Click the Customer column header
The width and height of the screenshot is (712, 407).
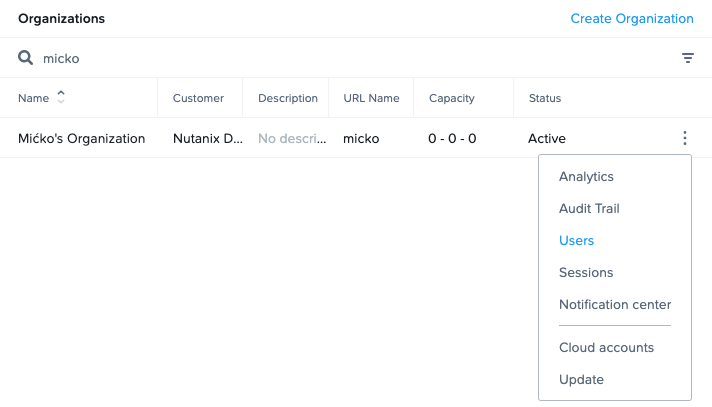[198, 98]
